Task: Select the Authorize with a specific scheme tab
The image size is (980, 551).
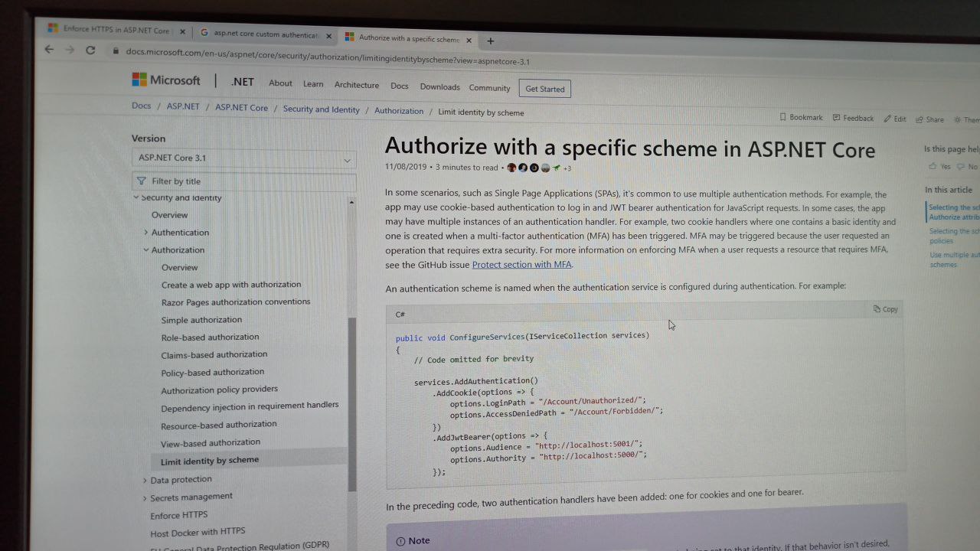Action: pyautogui.click(x=409, y=38)
